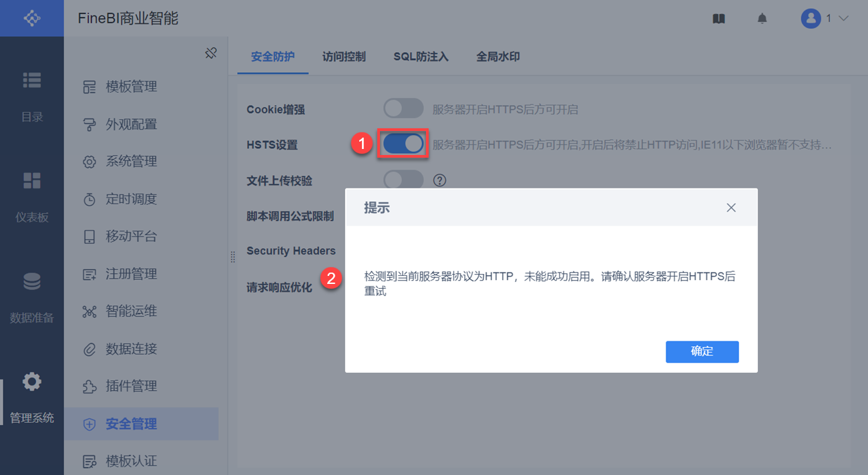Switch to the 访问控制 tab

point(344,57)
